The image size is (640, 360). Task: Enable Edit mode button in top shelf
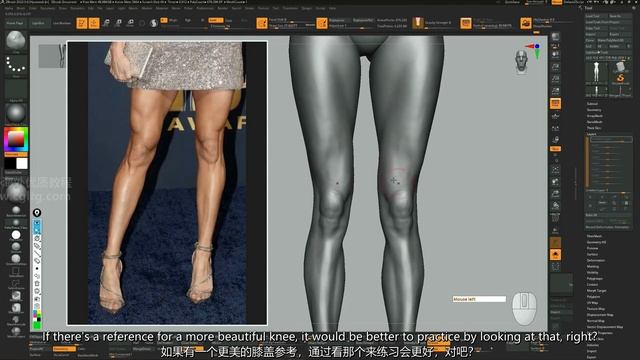[82, 23]
